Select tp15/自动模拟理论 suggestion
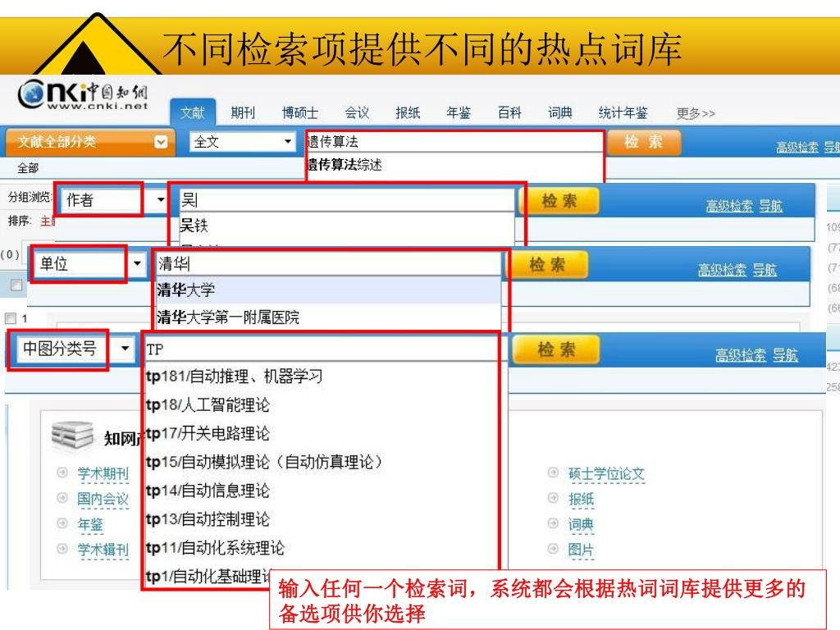 [x=265, y=462]
